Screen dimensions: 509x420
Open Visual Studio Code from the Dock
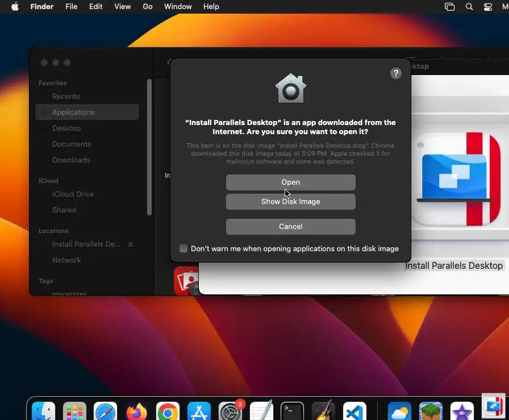354,412
